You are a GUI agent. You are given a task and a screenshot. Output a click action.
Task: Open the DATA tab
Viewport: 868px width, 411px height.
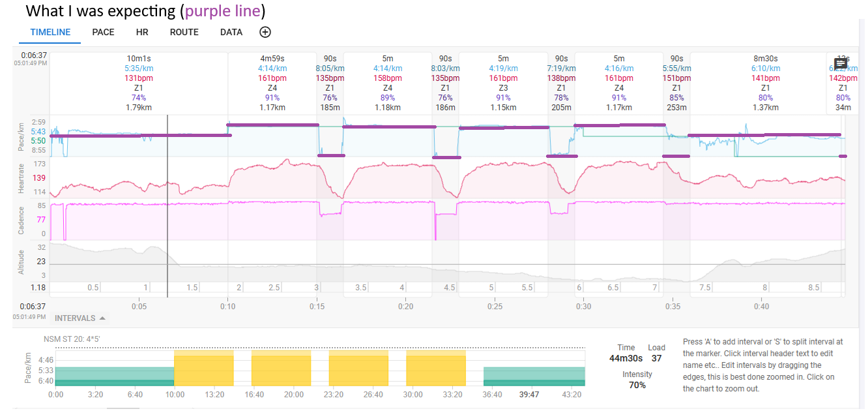(x=231, y=32)
